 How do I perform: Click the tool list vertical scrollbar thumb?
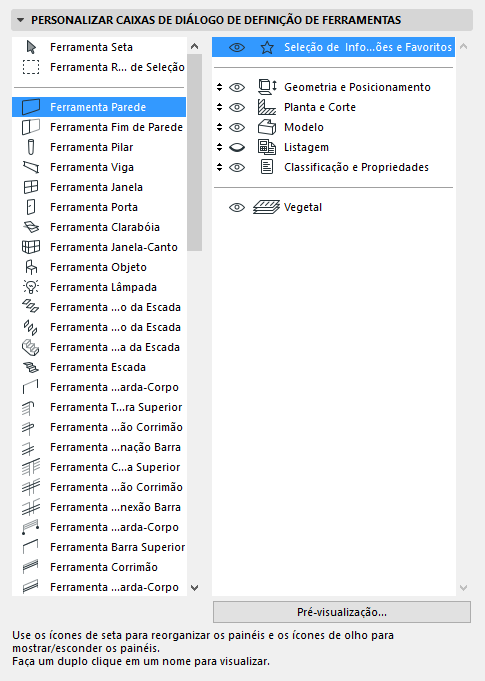click(195, 152)
